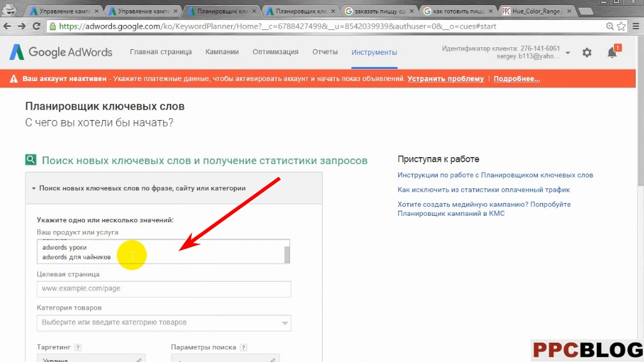Click the Поиск новых ключевых слов heading
This screenshot has height=362, width=644.
tap(204, 160)
